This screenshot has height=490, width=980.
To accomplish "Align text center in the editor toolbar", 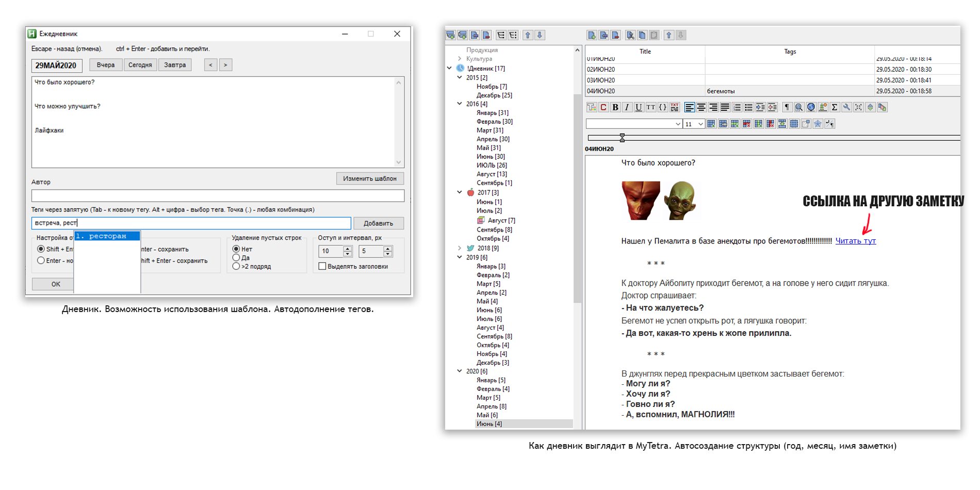I will coord(701,107).
